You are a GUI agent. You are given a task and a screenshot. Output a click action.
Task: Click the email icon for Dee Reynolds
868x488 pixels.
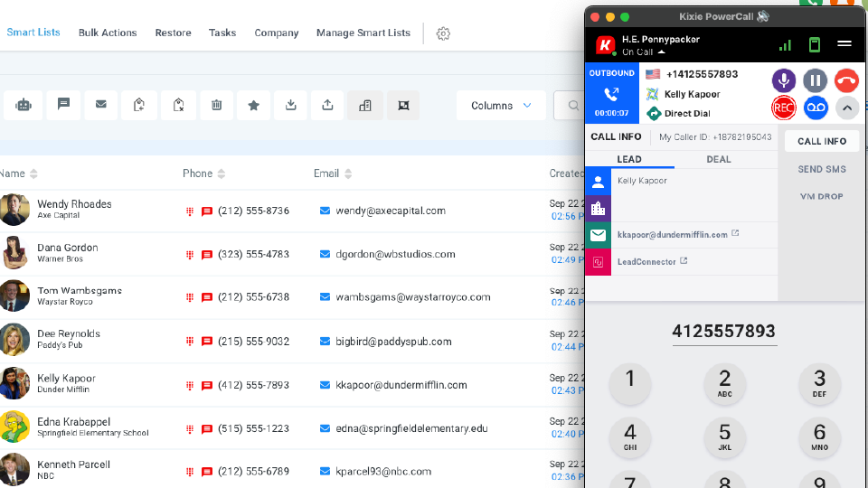(x=325, y=342)
